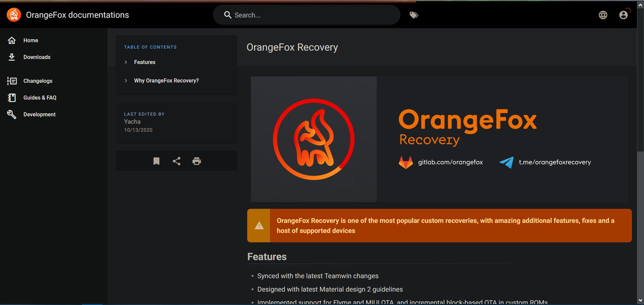Click the date 10/13/2020
Screen dimensions: 644x305
tap(138, 130)
